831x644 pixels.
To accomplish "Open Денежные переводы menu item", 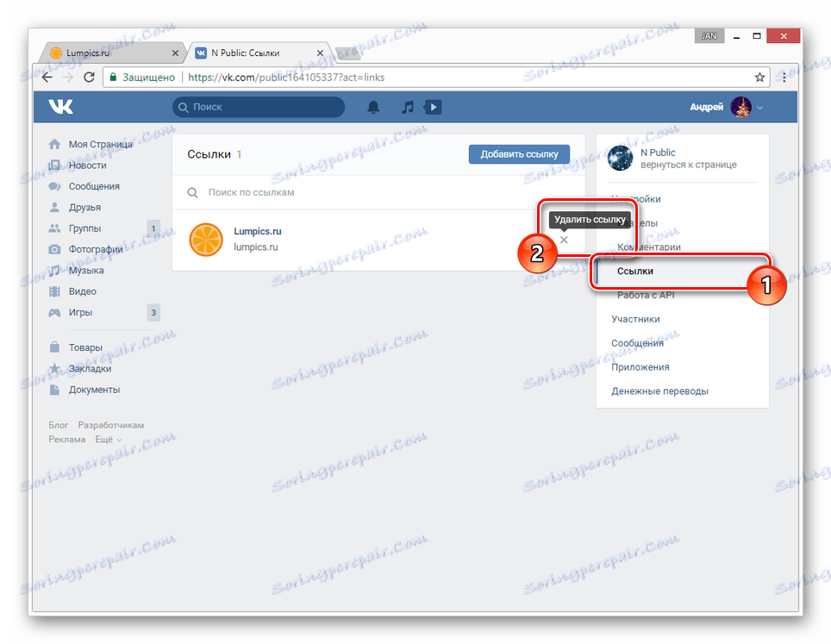I will tap(659, 391).
